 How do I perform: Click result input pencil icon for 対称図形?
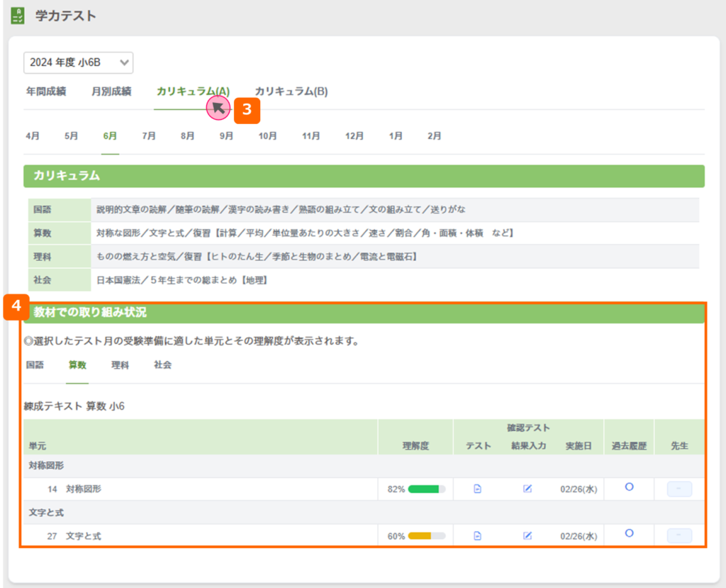(527, 489)
